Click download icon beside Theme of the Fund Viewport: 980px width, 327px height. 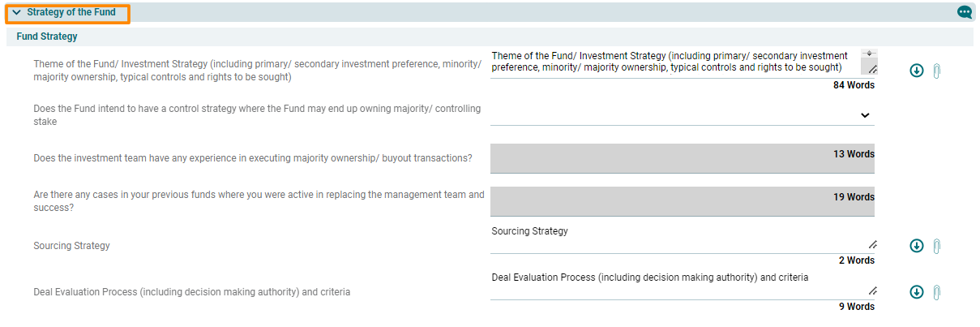coord(917,71)
